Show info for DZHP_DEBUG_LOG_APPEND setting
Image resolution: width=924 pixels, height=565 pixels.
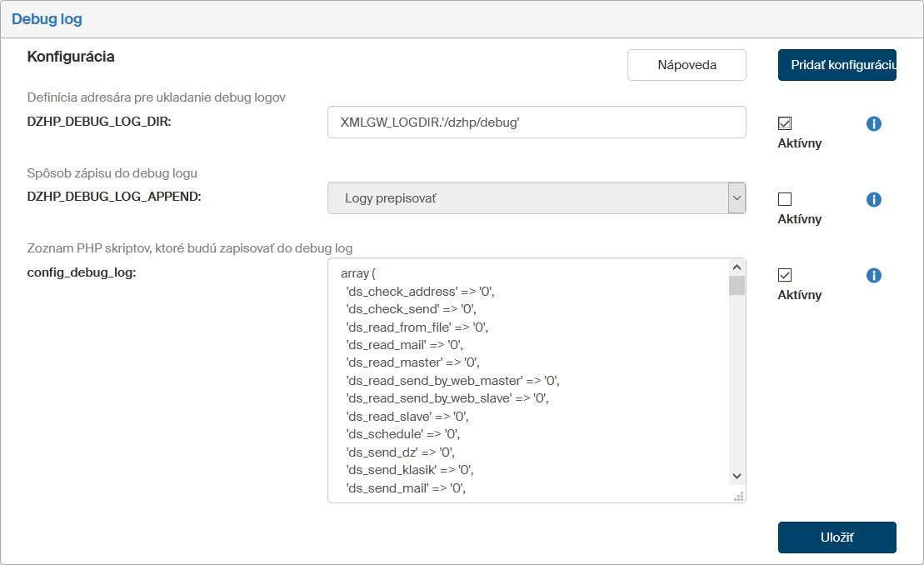(873, 200)
